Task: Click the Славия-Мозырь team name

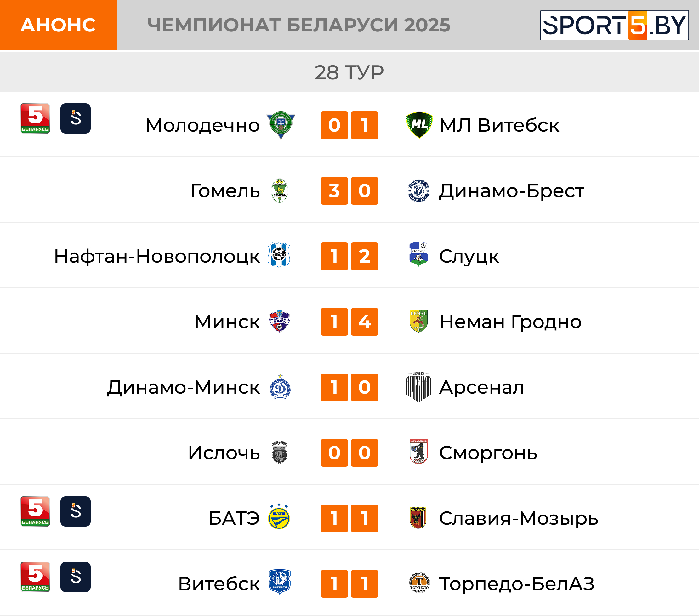Action: pyautogui.click(x=519, y=518)
